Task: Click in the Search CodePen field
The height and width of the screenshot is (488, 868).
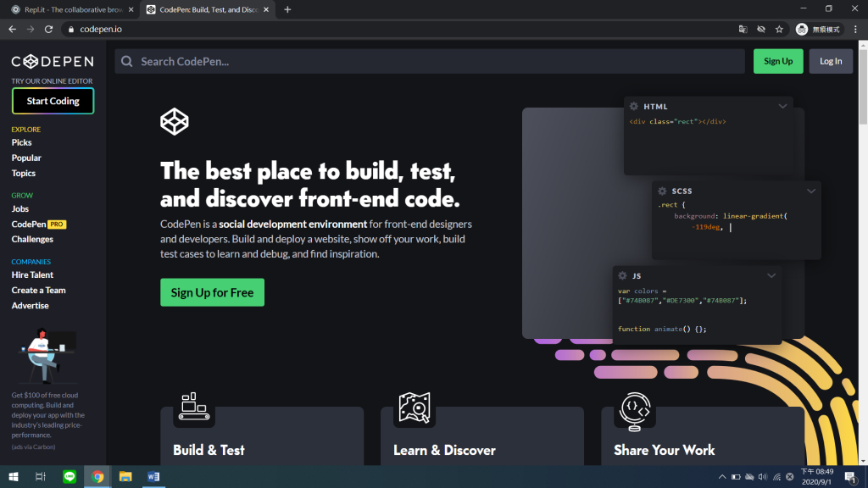Action: (x=430, y=61)
